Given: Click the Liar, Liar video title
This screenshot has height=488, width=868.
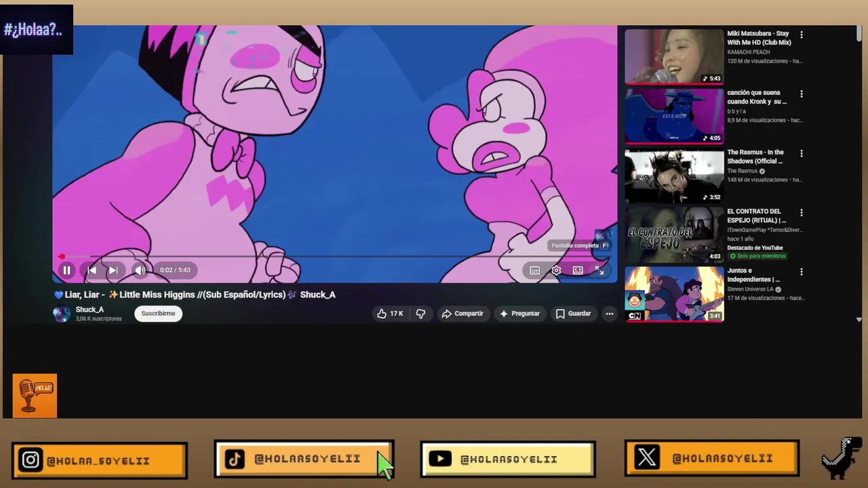Looking at the screenshot, I should [x=195, y=295].
